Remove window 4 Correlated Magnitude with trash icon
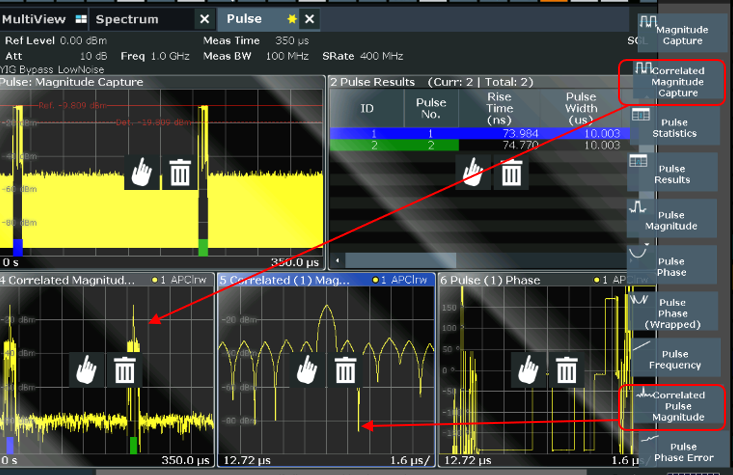 pos(124,371)
